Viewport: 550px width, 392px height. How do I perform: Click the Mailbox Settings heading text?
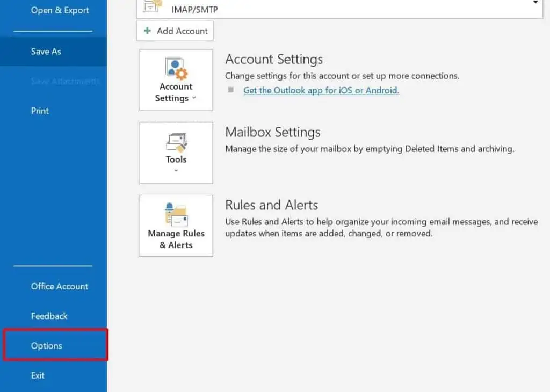[273, 132]
